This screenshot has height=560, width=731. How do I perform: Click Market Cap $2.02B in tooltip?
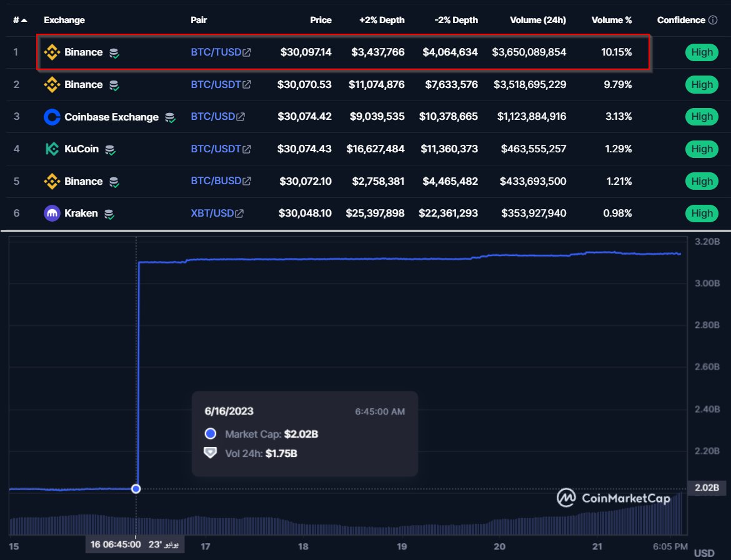click(x=272, y=435)
